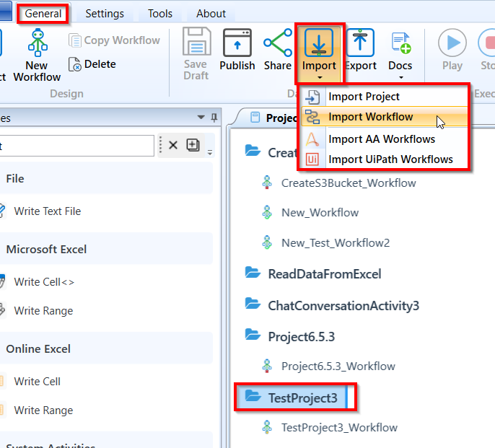
Task: Click the Import Workflow flow icon
Action: click(x=312, y=117)
